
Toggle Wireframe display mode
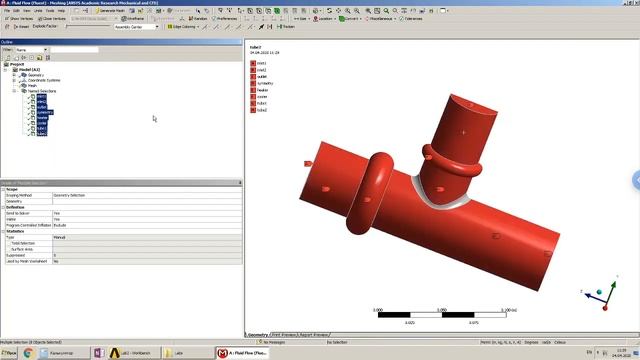click(133, 19)
